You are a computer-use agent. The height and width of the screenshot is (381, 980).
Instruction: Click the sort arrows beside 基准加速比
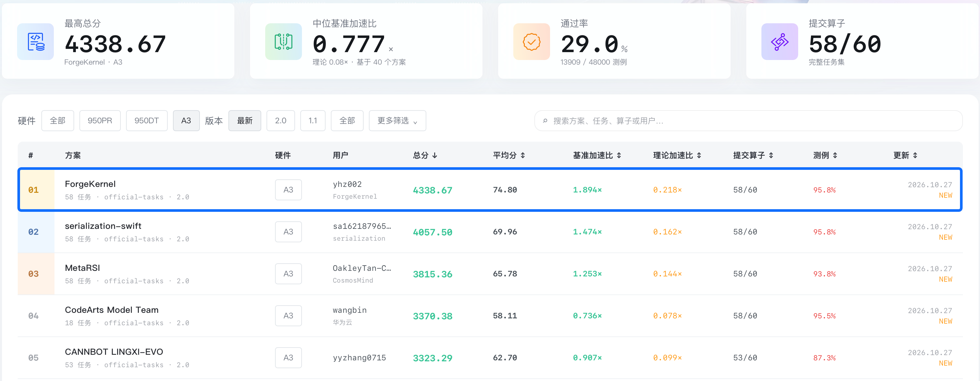coord(619,155)
